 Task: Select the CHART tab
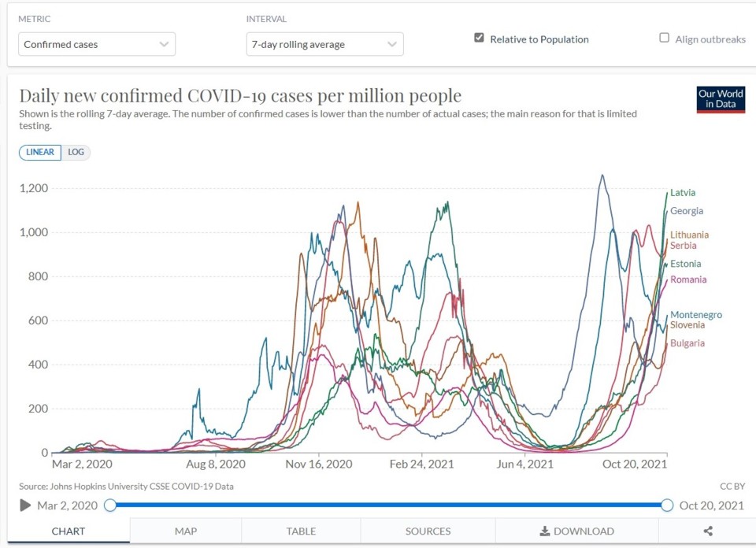click(69, 531)
